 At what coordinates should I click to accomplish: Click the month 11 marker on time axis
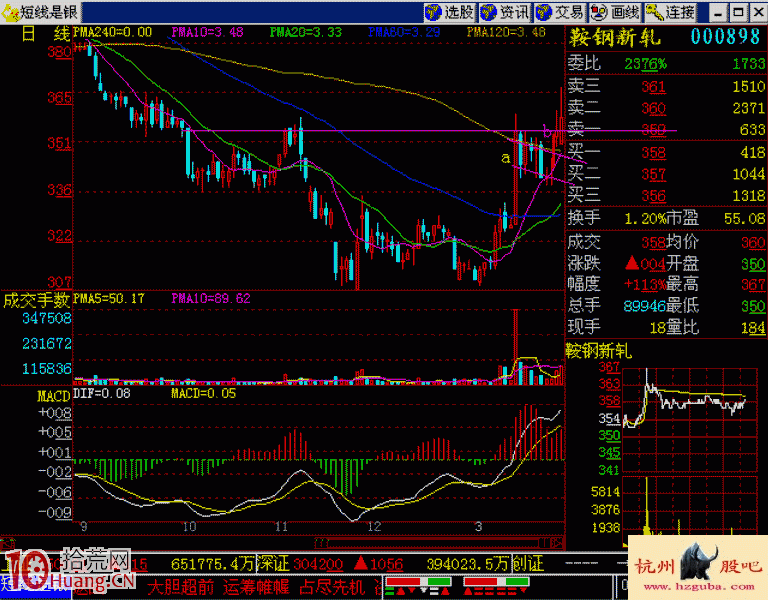[x=281, y=527]
